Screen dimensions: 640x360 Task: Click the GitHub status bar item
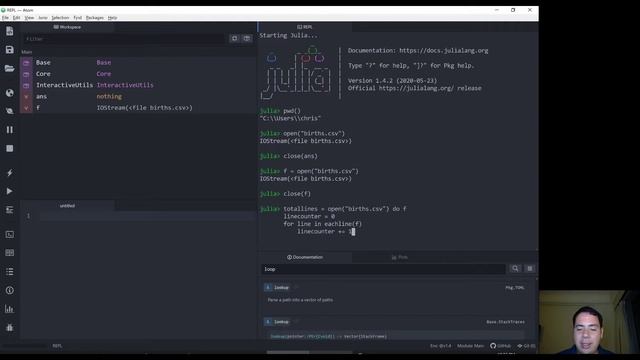[500, 346]
